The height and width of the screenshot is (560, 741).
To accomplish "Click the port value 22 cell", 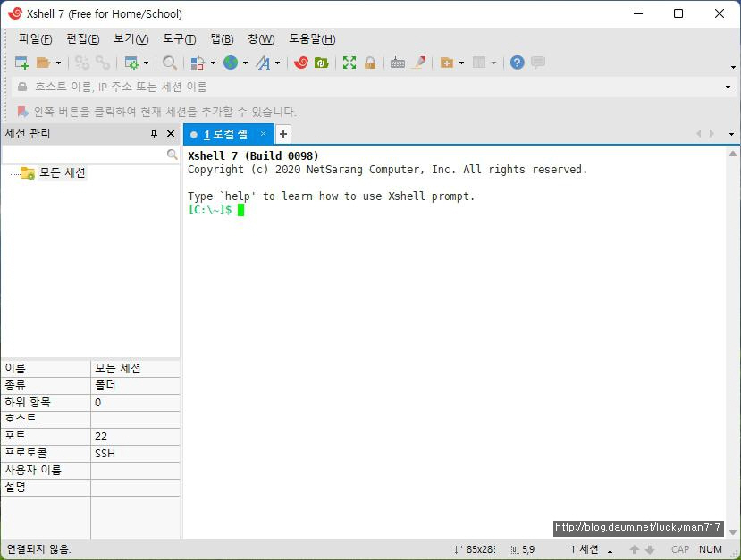I will pyautogui.click(x=135, y=436).
